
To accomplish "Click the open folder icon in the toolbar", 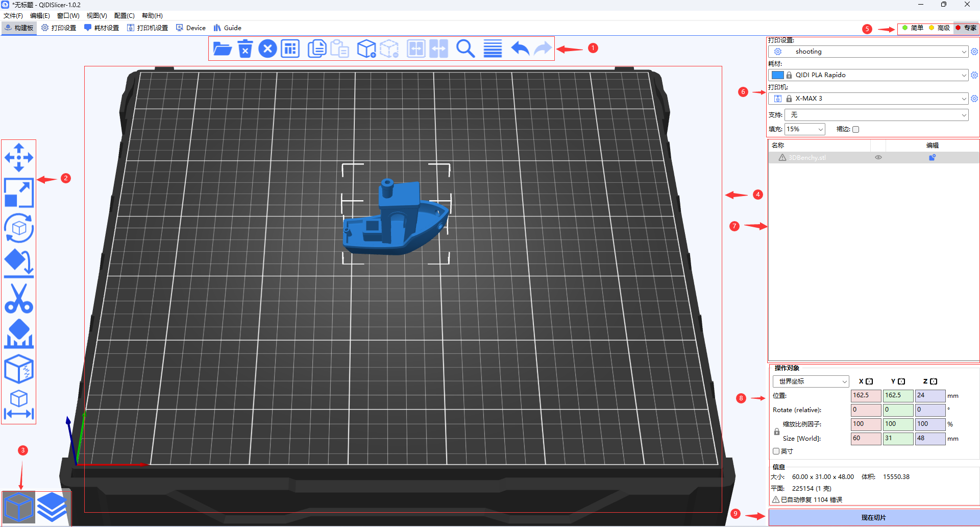I will click(x=222, y=49).
